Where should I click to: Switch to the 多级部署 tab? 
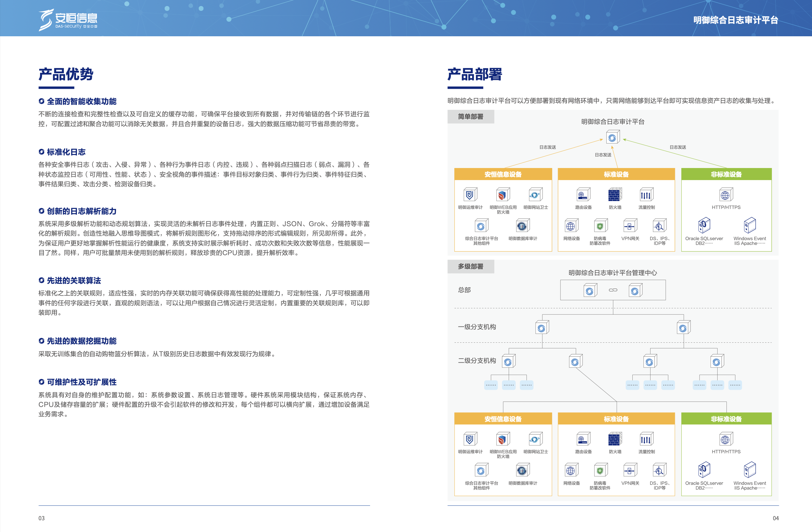coord(471,267)
